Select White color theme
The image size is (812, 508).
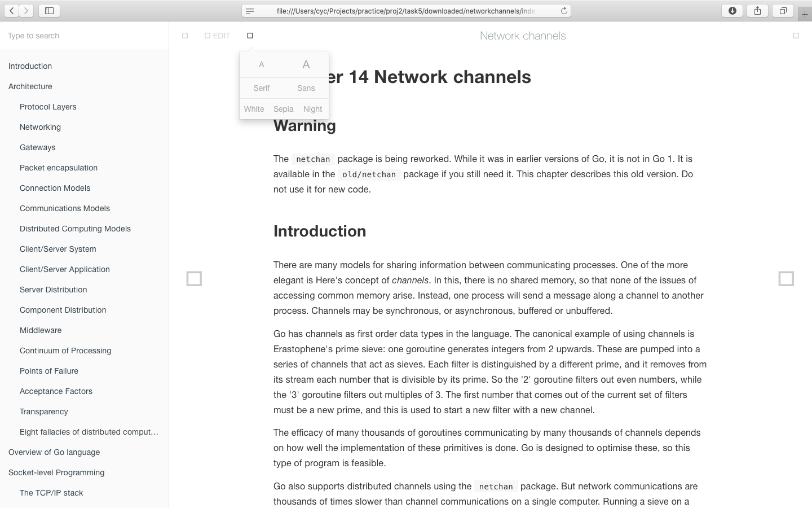tap(254, 109)
